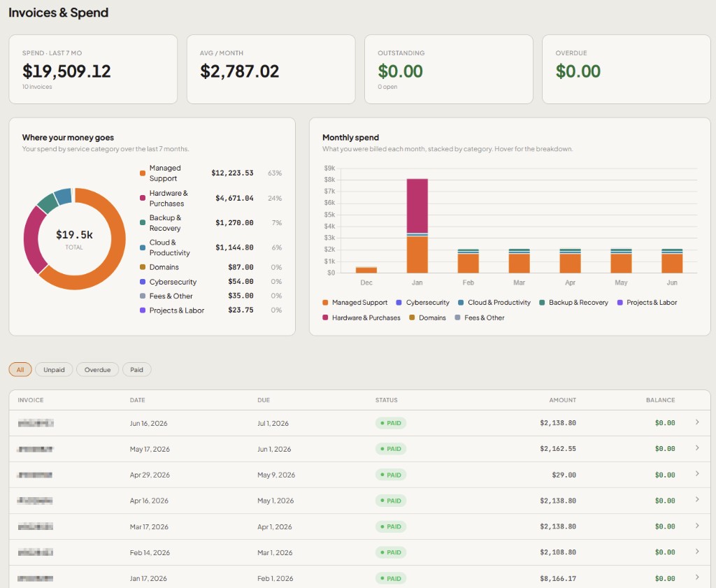
Task: Toggle Hardware & Purchases in Monthly spend legend
Action: [361, 317]
